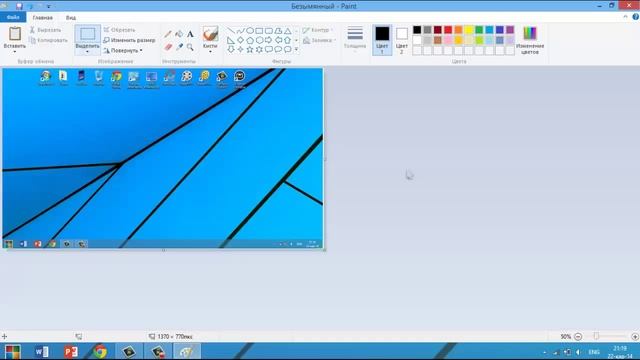Choose the Oval shape

tap(250, 31)
